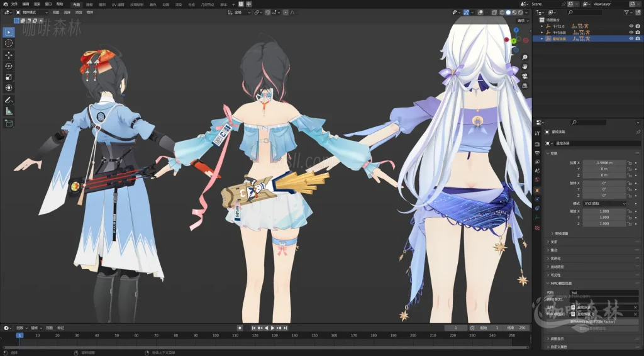The height and width of the screenshot is (356, 644).
Task: Switch perspective/orthographic with the grid icon
Action: 525,86
